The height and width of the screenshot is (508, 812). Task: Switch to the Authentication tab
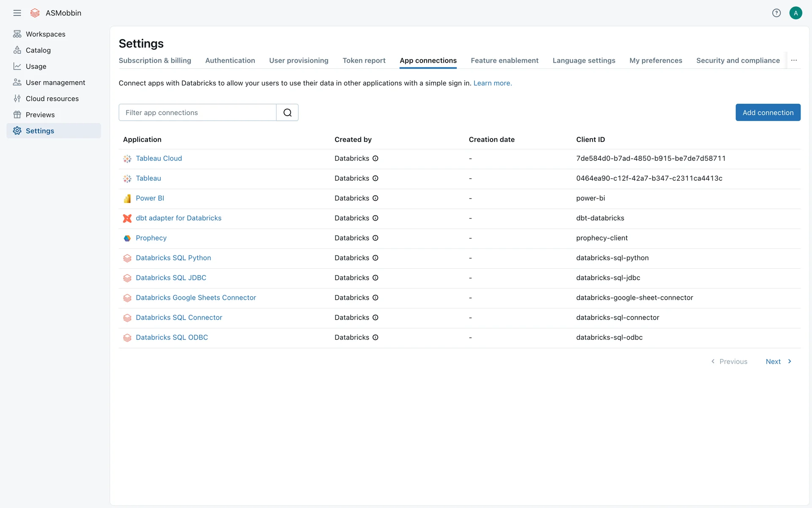[x=230, y=61]
